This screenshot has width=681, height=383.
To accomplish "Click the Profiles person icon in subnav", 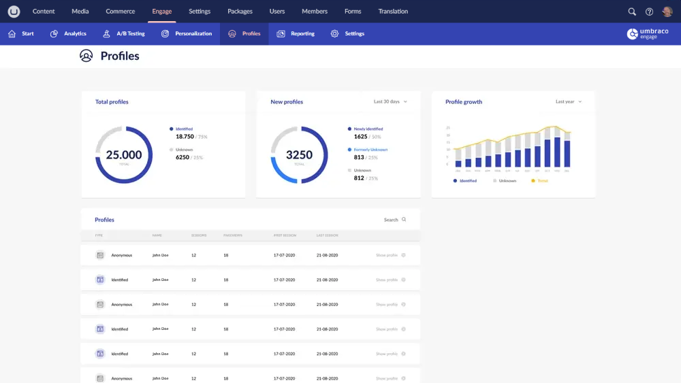I will 232,34.
